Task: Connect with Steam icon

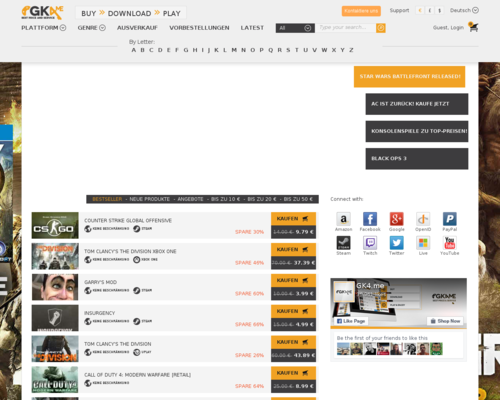Action: click(343, 243)
